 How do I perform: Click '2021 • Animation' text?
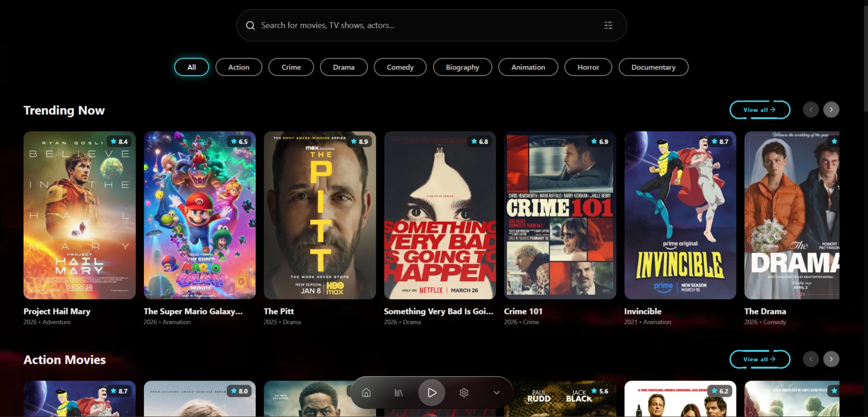648,322
